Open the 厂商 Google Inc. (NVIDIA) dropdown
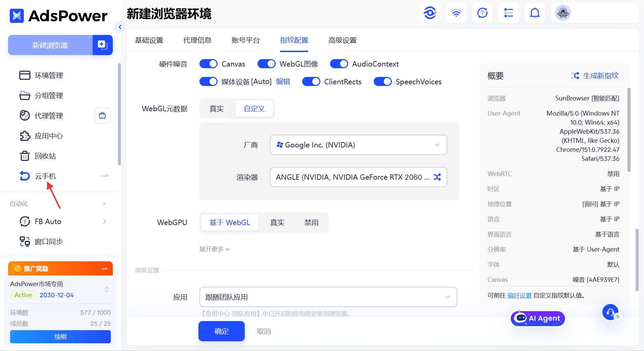The width and height of the screenshot is (644, 351). pos(358,145)
